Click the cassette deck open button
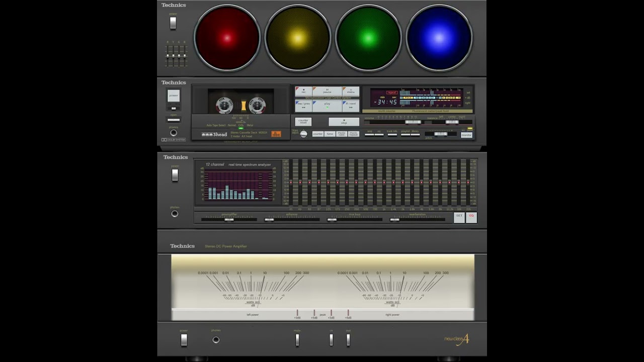This screenshot has height=362, width=644. click(x=174, y=120)
